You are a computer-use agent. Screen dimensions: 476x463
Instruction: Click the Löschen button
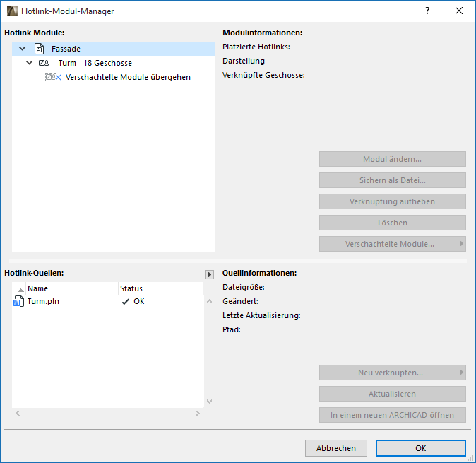pos(392,223)
